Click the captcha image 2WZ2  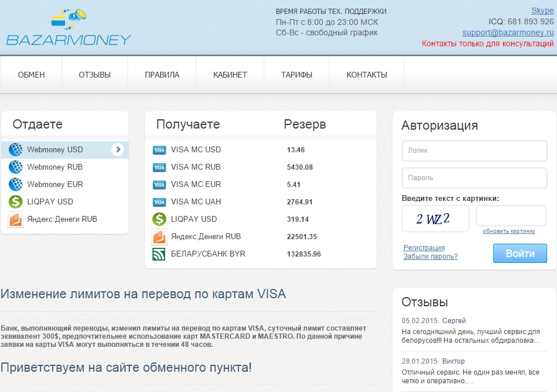435,219
